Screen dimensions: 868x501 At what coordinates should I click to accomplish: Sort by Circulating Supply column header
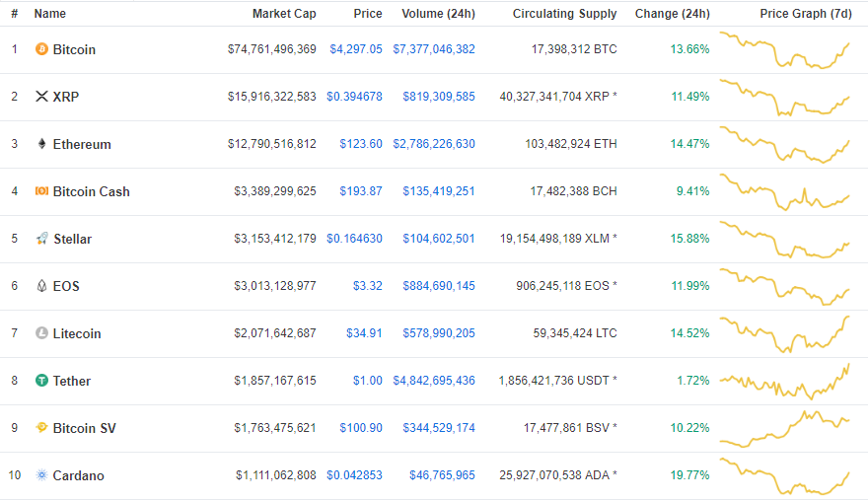(x=564, y=14)
